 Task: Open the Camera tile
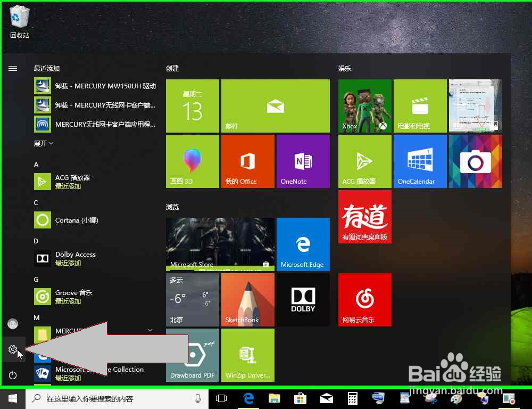pyautogui.click(x=475, y=161)
